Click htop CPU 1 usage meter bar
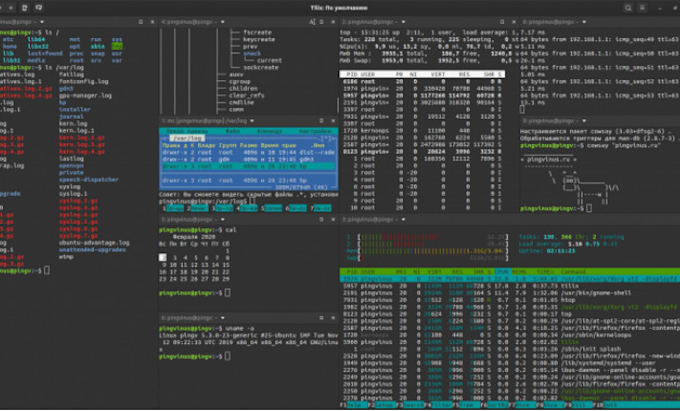Image resolution: width=680 pixels, height=411 pixels. (432, 237)
